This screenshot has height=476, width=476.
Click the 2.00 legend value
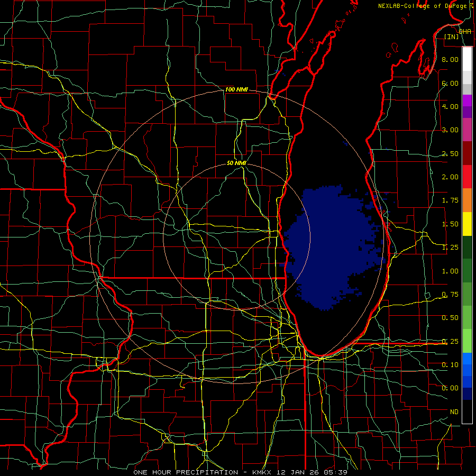(x=450, y=177)
